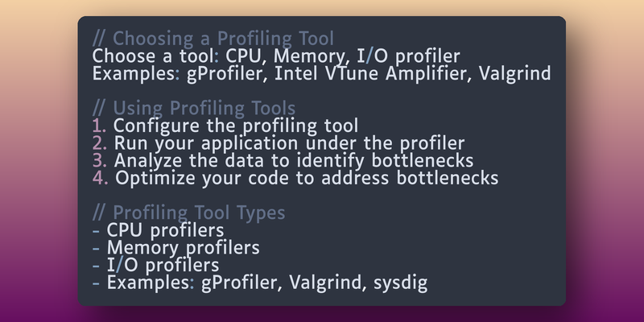Click Optimize your code to address bottlenecks

307,178
